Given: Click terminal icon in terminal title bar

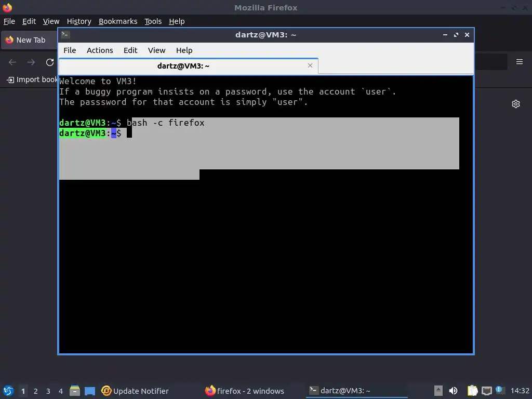Looking at the screenshot, I should [65, 35].
